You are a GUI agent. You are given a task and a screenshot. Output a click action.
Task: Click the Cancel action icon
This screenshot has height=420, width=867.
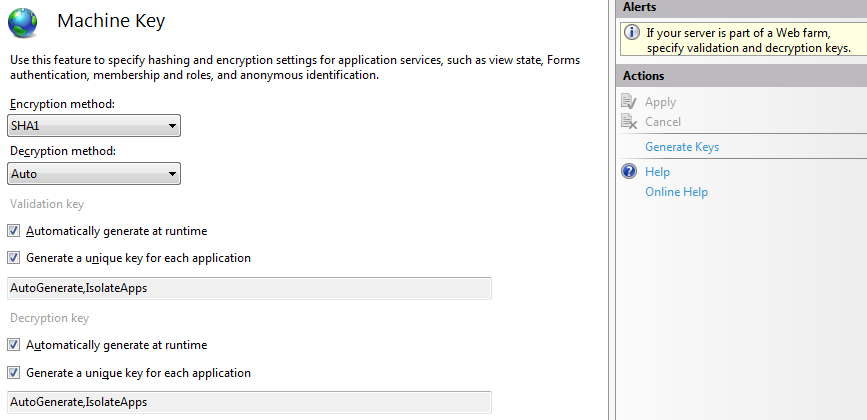tap(629, 122)
